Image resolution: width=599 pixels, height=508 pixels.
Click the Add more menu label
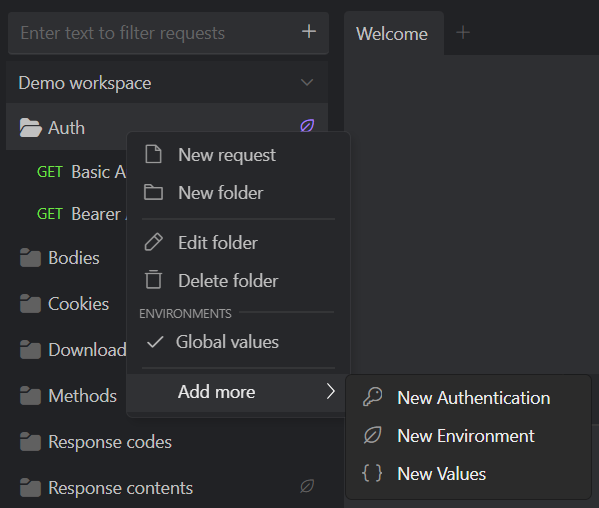pos(216,392)
